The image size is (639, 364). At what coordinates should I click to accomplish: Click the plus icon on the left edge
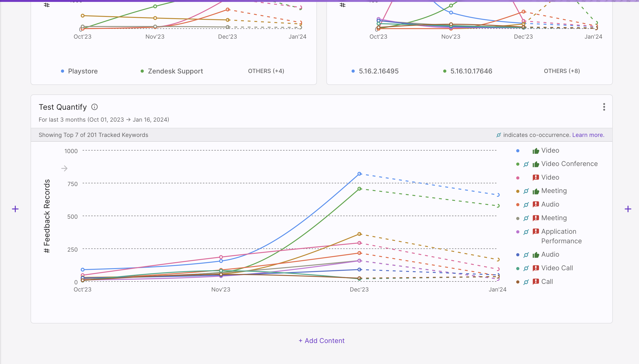pyautogui.click(x=15, y=209)
